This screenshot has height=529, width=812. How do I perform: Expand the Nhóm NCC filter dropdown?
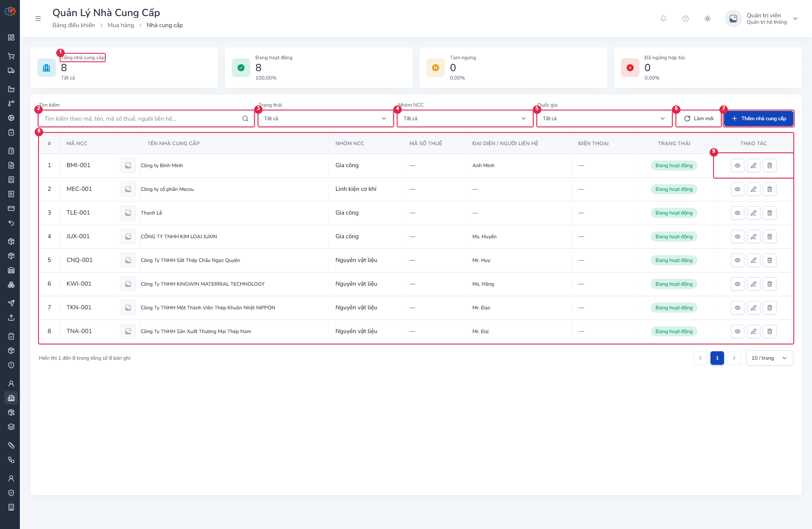pyautogui.click(x=465, y=118)
